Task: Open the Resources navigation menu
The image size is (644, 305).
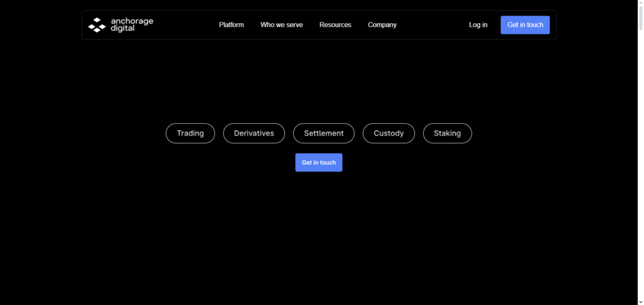Action: pos(335,25)
